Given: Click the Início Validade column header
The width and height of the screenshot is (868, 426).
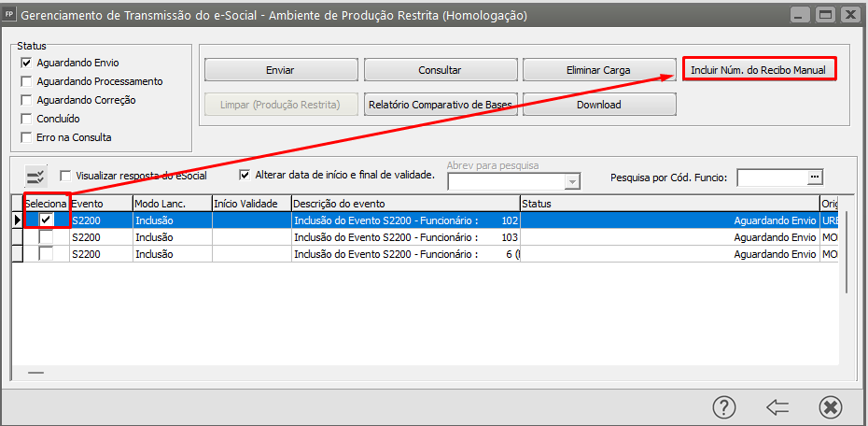Looking at the screenshot, I should [252, 204].
